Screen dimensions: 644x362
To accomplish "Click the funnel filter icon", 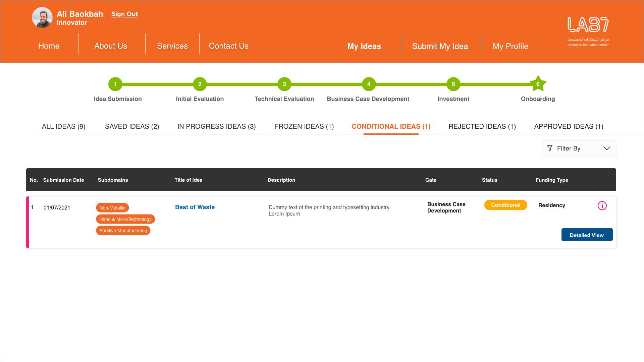I will coord(550,148).
